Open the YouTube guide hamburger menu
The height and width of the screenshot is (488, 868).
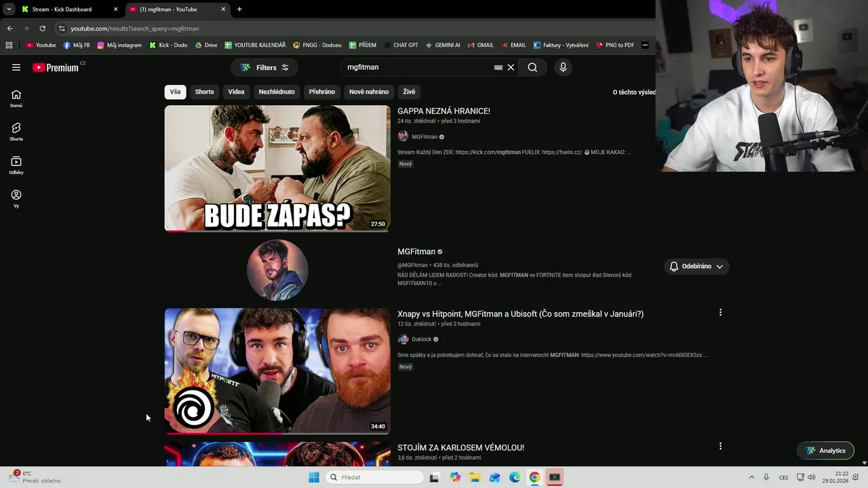coord(16,67)
